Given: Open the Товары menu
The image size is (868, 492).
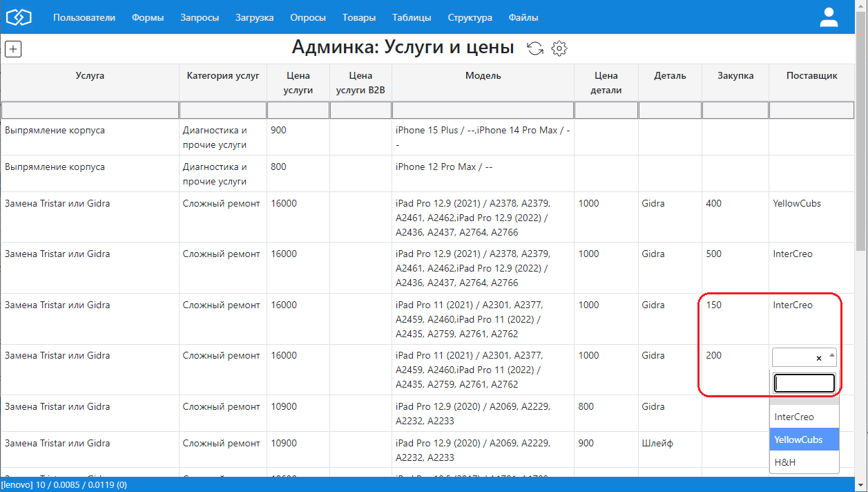Looking at the screenshot, I should [x=359, y=18].
